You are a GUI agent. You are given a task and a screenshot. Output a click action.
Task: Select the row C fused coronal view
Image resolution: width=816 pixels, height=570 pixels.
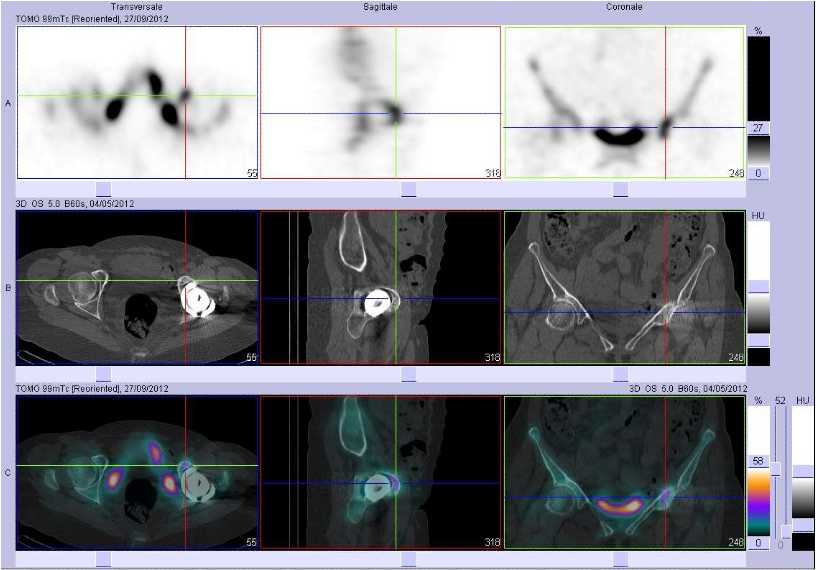click(x=624, y=472)
